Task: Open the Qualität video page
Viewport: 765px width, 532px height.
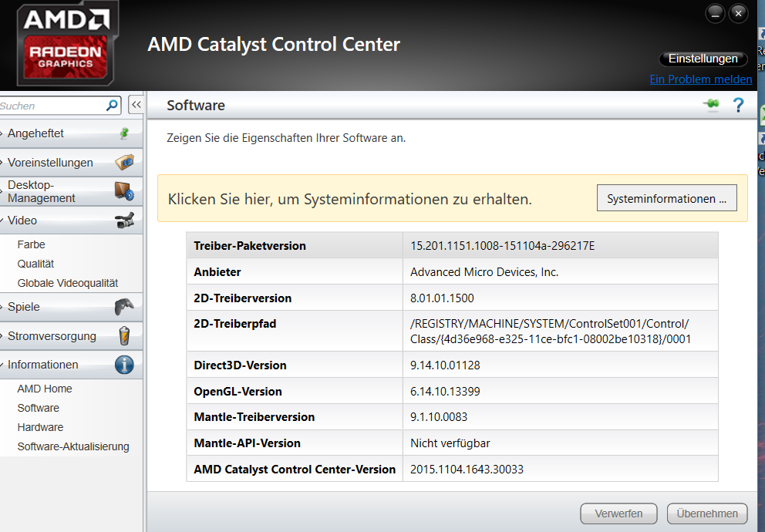Action: click(x=35, y=264)
